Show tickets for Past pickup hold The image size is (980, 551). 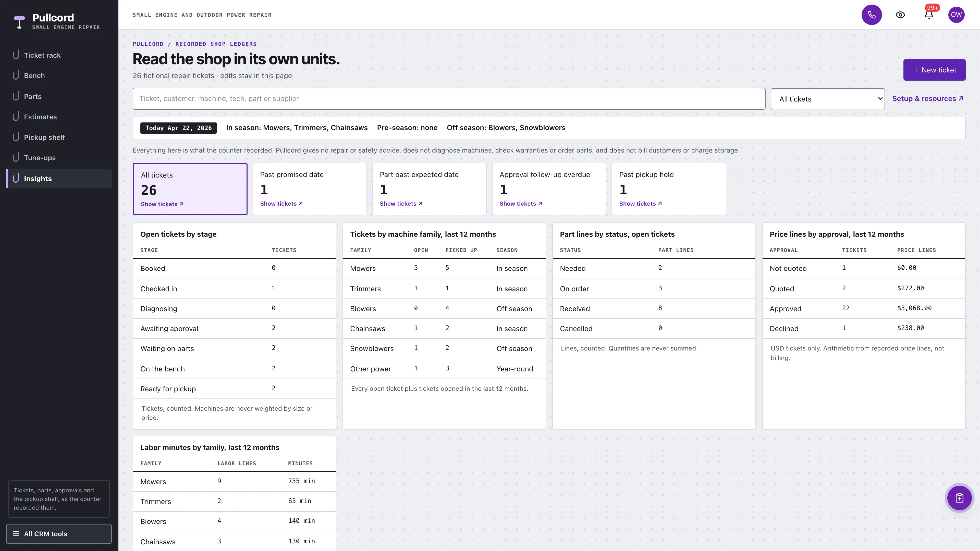(640, 204)
